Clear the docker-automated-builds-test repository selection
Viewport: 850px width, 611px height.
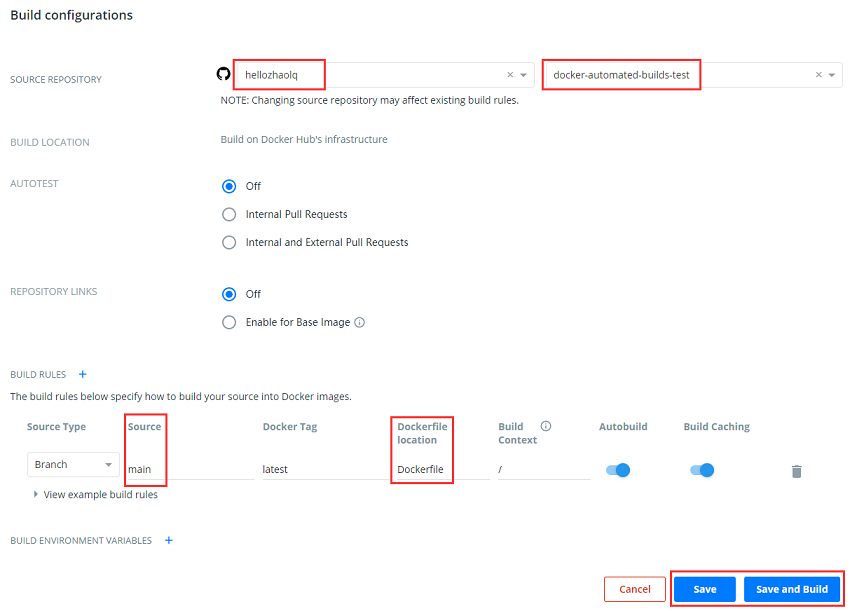(818, 75)
